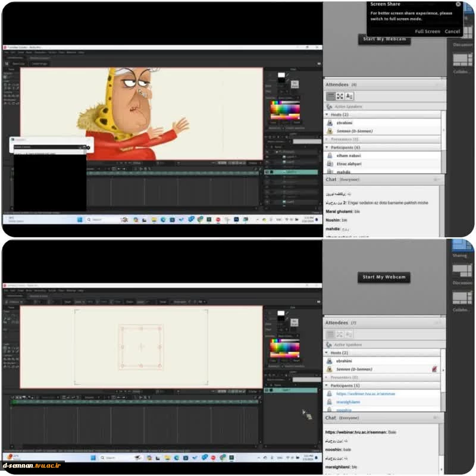Pick a color from lower Moho color picker
The image size is (476, 476).
pyautogui.click(x=285, y=348)
